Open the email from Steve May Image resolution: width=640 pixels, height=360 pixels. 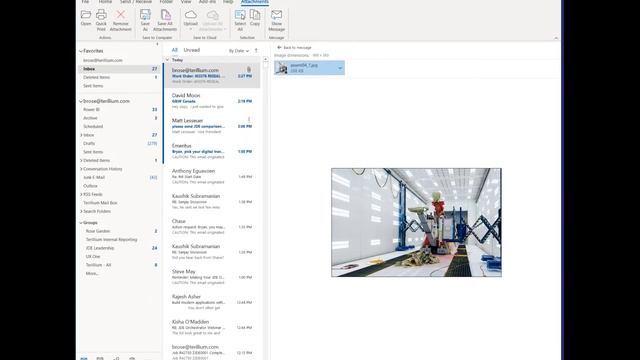click(212, 277)
